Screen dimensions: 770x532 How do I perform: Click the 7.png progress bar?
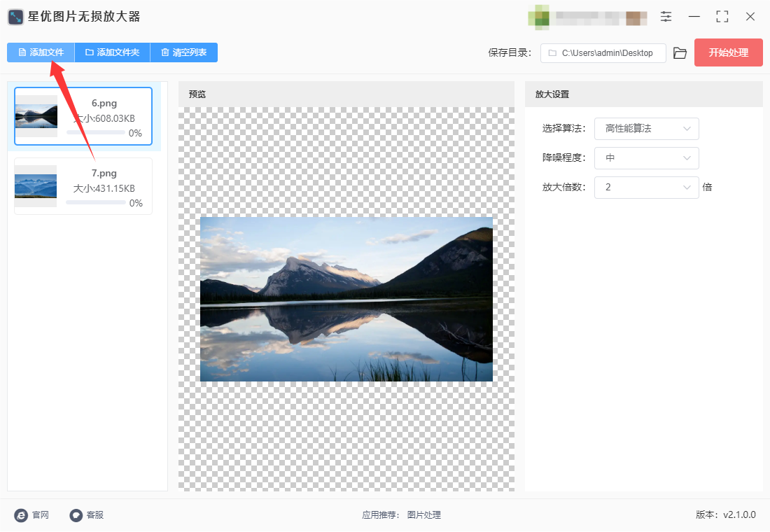tap(95, 202)
